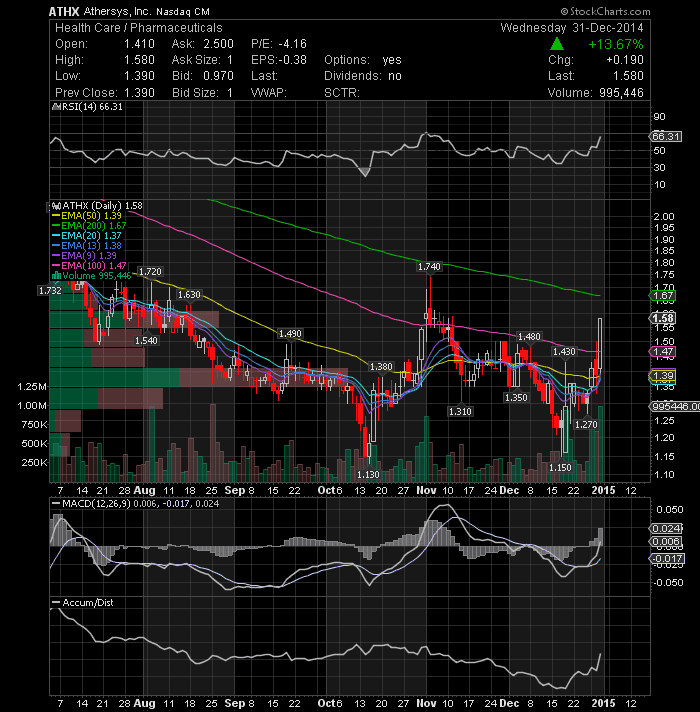This screenshot has width=700, height=712.
Task: Click the +13.67% percent change value
Action: (616, 44)
